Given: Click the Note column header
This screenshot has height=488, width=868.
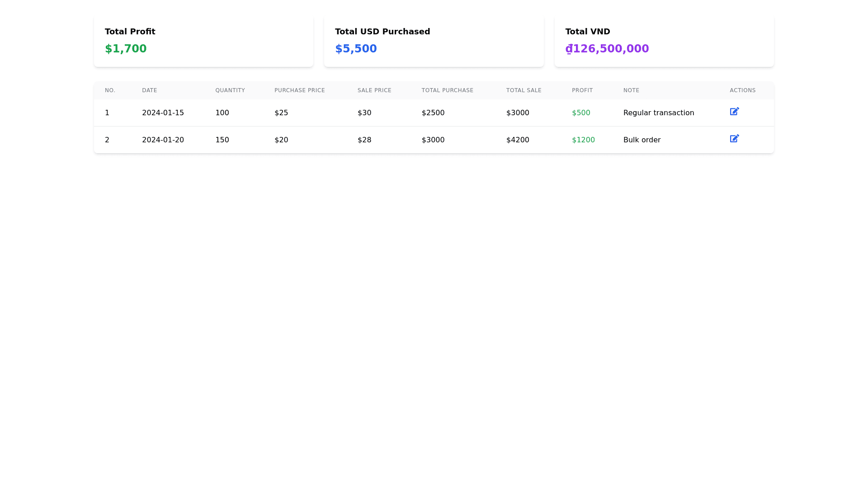Looking at the screenshot, I should click(631, 90).
